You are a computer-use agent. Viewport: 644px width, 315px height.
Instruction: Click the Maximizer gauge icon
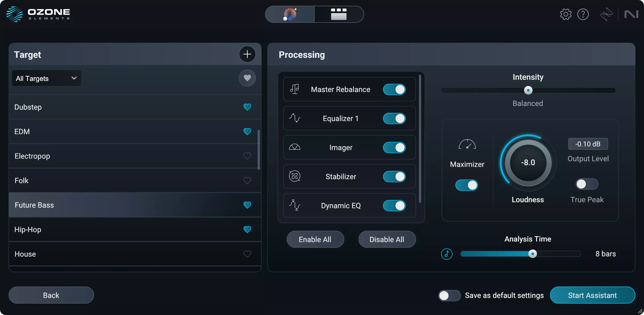click(x=467, y=144)
